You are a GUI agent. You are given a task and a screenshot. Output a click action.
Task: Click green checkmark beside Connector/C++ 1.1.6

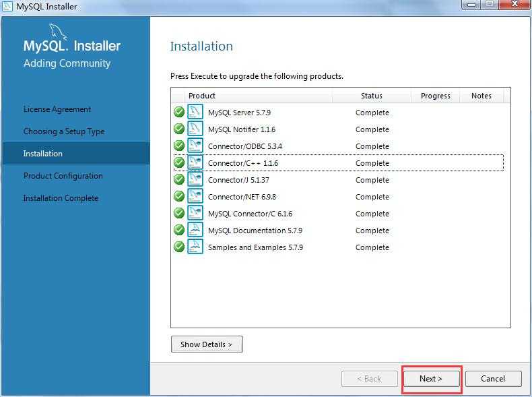[x=179, y=162]
